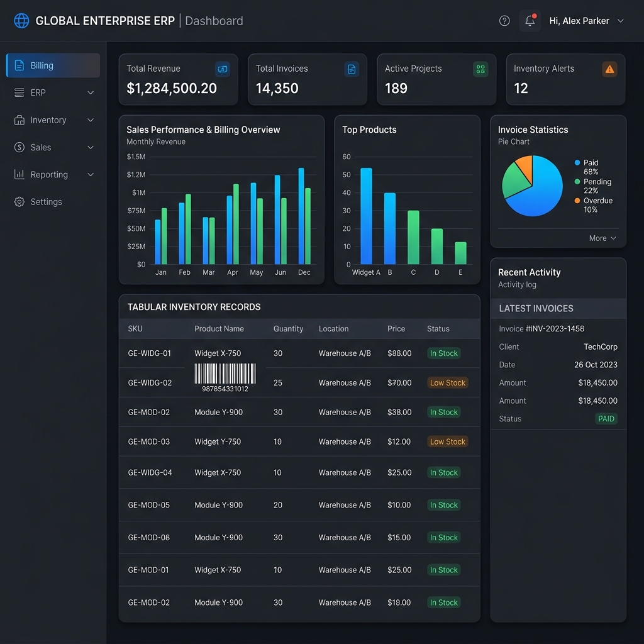The width and height of the screenshot is (644, 644).
Task: Expand the Reporting submenu chevron
Action: click(91, 175)
